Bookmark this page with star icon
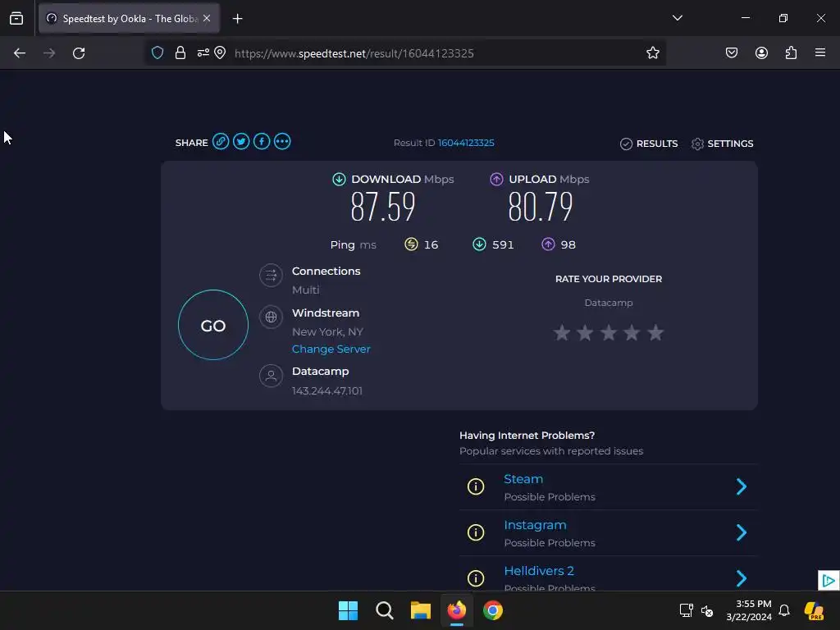840x630 pixels. point(652,52)
